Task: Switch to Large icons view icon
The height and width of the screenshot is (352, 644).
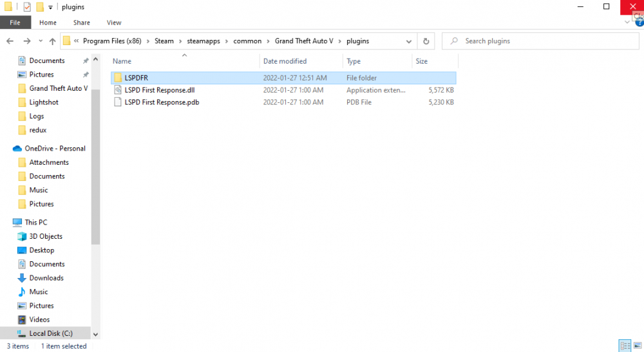Action: pyautogui.click(x=638, y=346)
